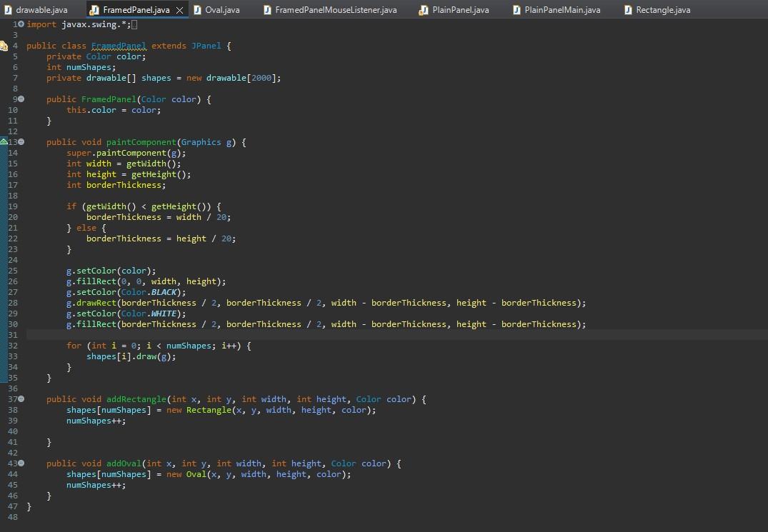Screen dimensions: 768x532
Task: Collapse the addOval method at line 43
Action: click(21, 463)
